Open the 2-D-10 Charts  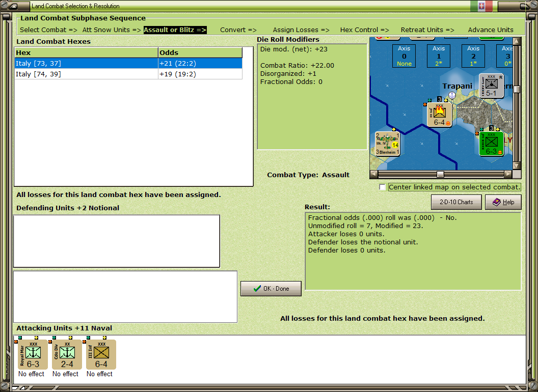point(456,202)
